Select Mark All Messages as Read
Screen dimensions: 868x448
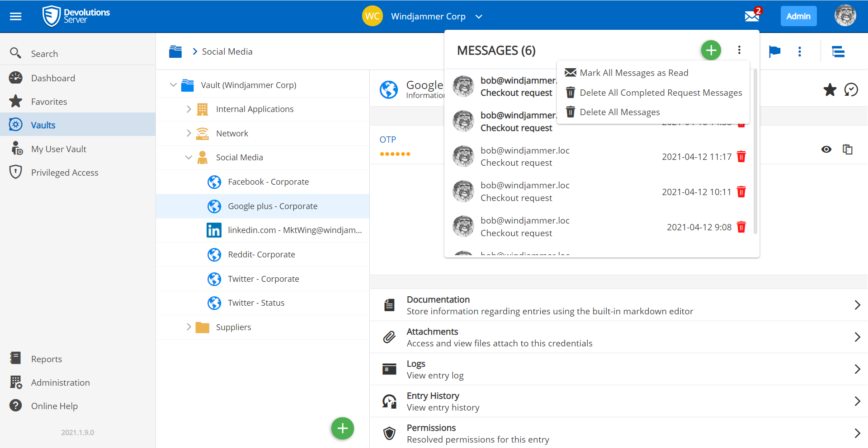point(633,73)
